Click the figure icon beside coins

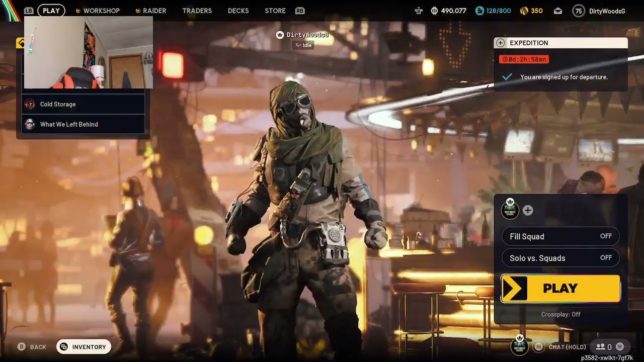(x=418, y=11)
